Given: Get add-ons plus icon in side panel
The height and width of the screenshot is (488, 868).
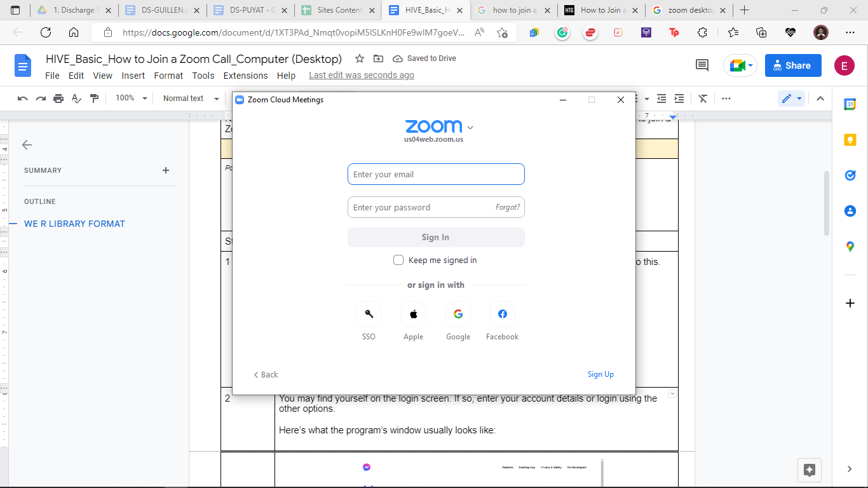Looking at the screenshot, I should coord(850,303).
